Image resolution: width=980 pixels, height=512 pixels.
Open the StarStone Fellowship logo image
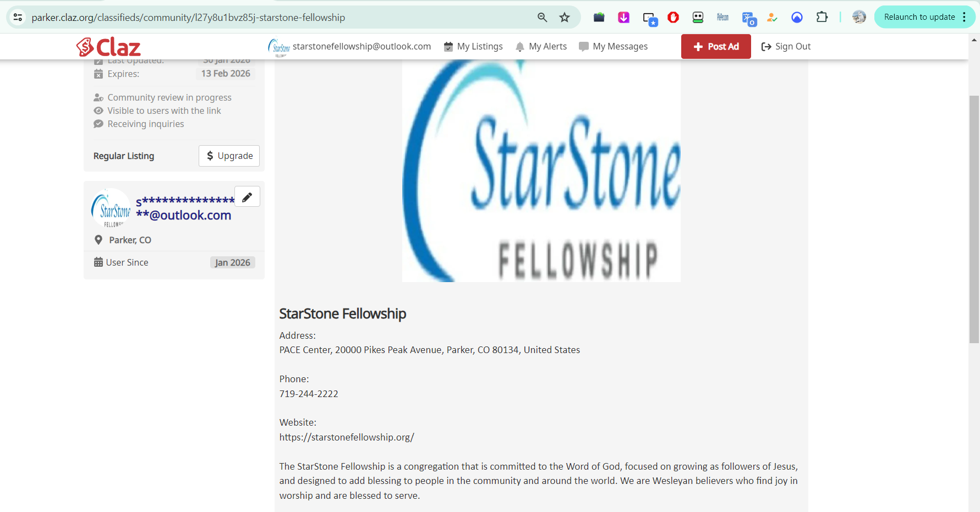coord(541,170)
